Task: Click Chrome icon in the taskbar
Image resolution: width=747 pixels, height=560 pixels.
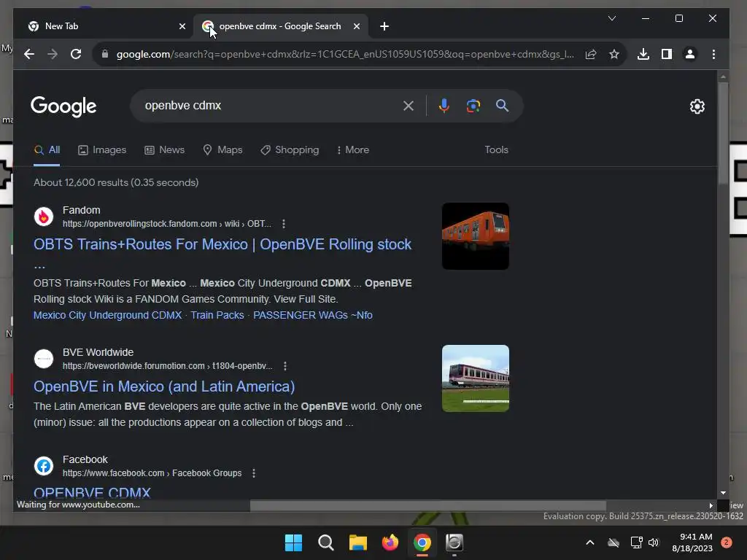Action: [x=422, y=542]
